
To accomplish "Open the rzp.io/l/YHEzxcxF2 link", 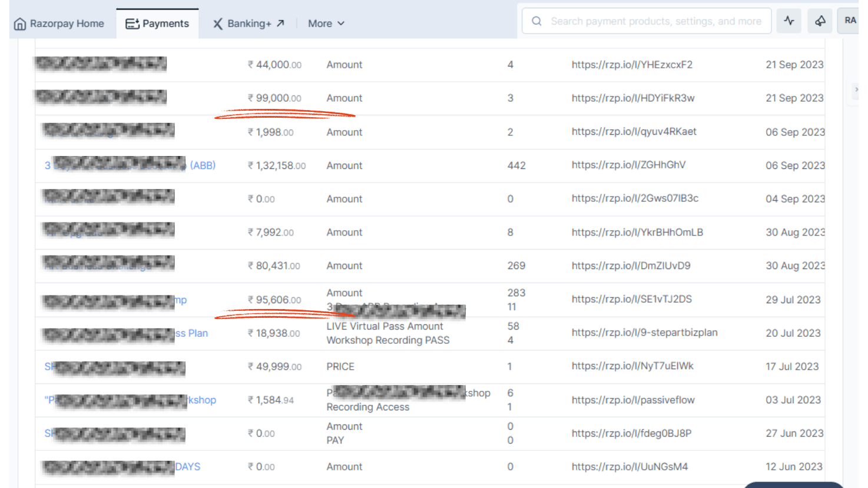I will point(631,65).
